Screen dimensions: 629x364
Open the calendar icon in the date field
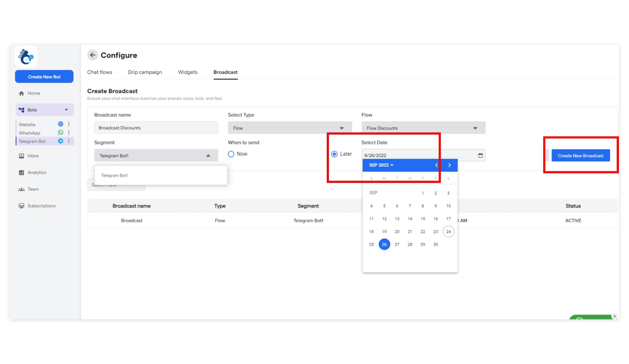tap(480, 155)
